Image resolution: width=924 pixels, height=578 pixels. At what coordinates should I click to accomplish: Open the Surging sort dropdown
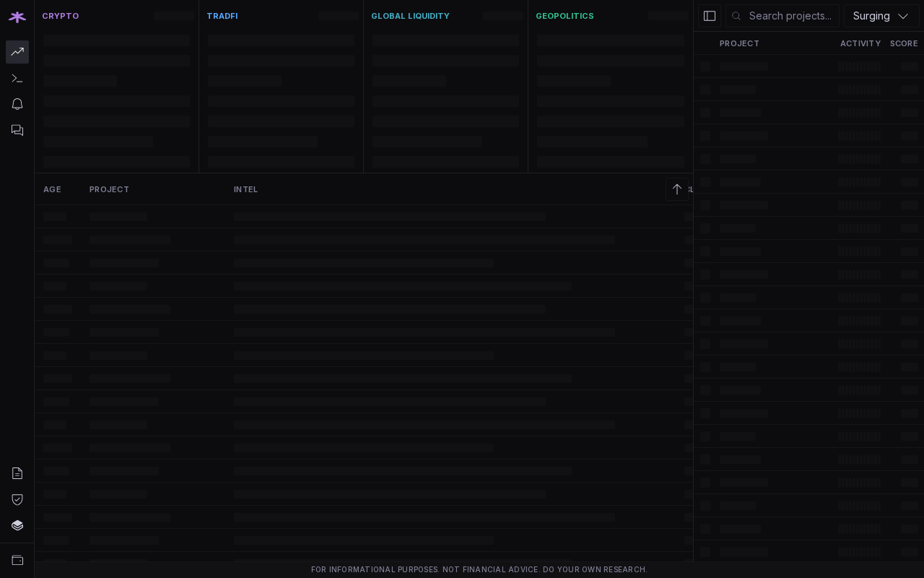(x=881, y=16)
